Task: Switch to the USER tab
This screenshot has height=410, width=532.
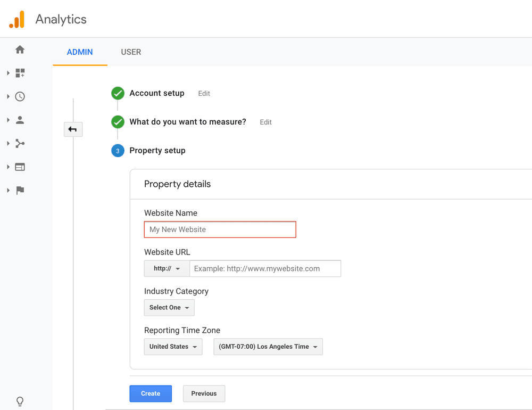Action: 131,52
